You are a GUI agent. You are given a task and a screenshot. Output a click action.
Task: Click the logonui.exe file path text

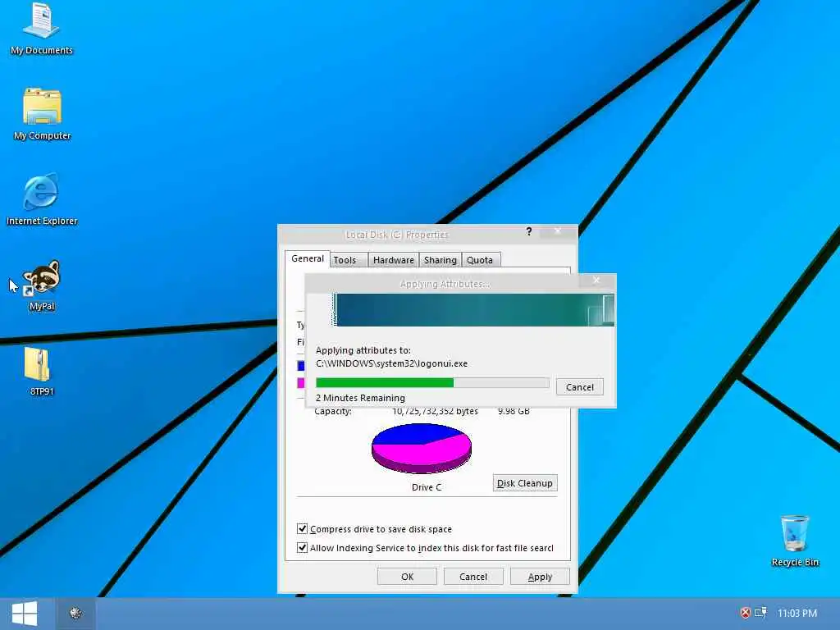tap(391, 363)
